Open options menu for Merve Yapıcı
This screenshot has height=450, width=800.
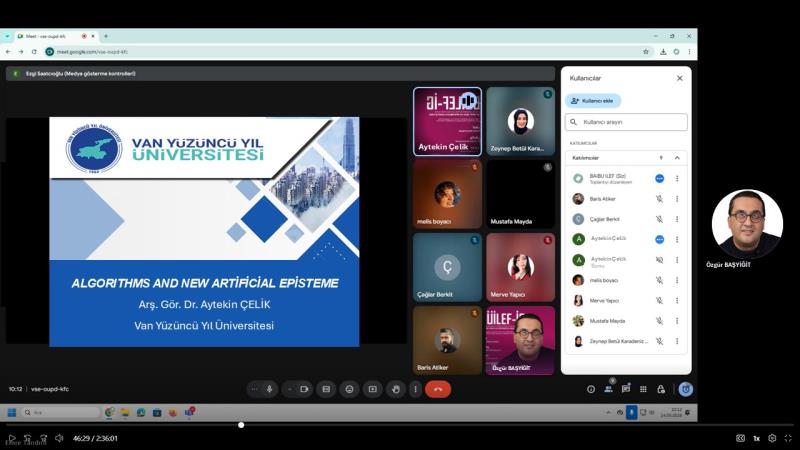(677, 301)
